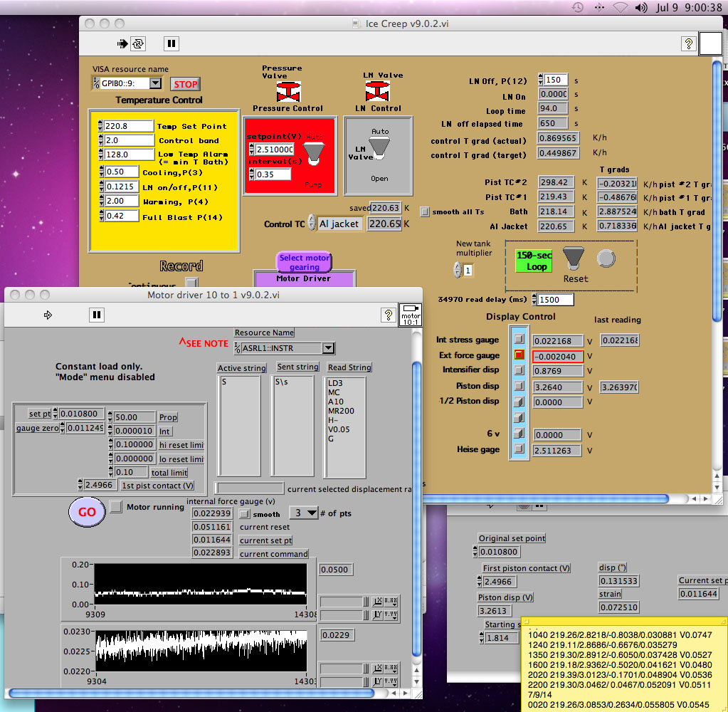Click the Select motor gearing button
Image resolution: width=728 pixels, height=712 pixels.
point(305,262)
